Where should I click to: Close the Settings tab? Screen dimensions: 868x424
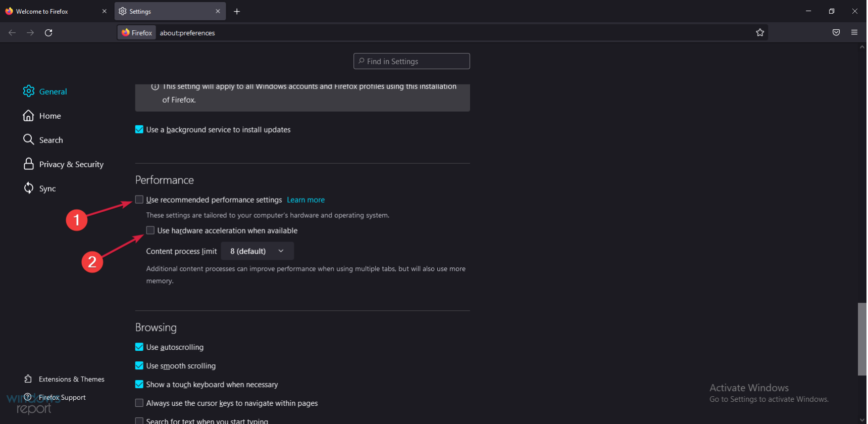point(218,11)
